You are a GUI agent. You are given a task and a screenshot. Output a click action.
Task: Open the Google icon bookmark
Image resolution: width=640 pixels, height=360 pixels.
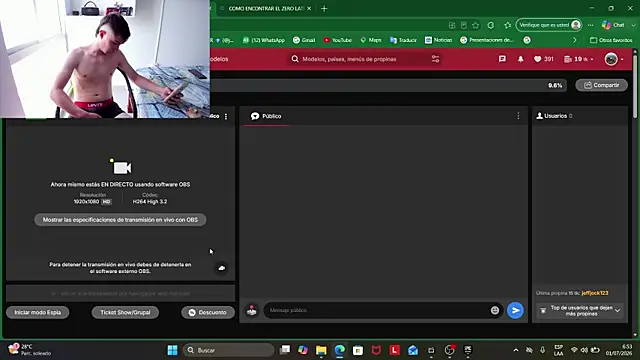tap(527, 40)
